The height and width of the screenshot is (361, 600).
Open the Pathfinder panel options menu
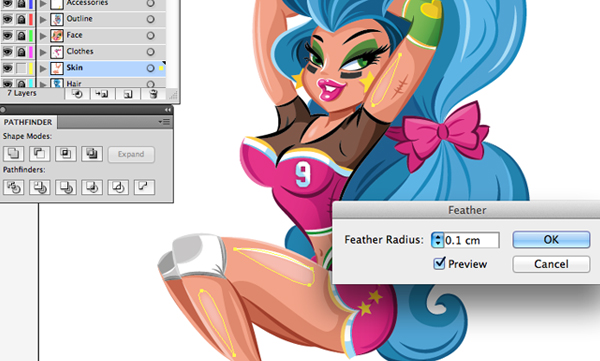tap(165, 122)
